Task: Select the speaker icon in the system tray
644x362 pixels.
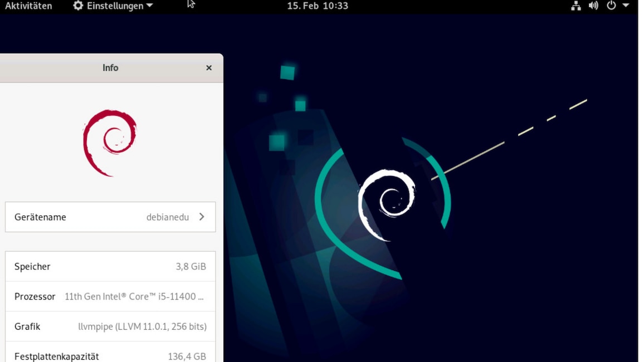Action: 592,6
